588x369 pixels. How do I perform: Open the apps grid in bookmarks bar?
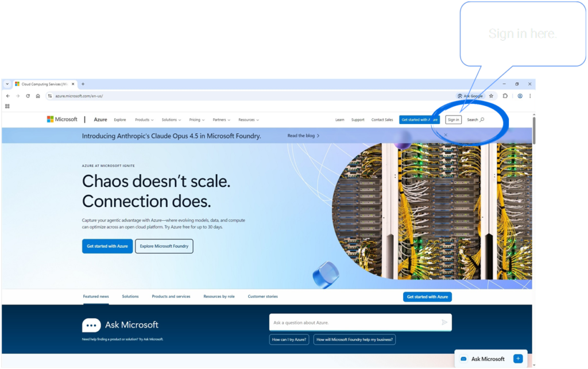pyautogui.click(x=7, y=106)
